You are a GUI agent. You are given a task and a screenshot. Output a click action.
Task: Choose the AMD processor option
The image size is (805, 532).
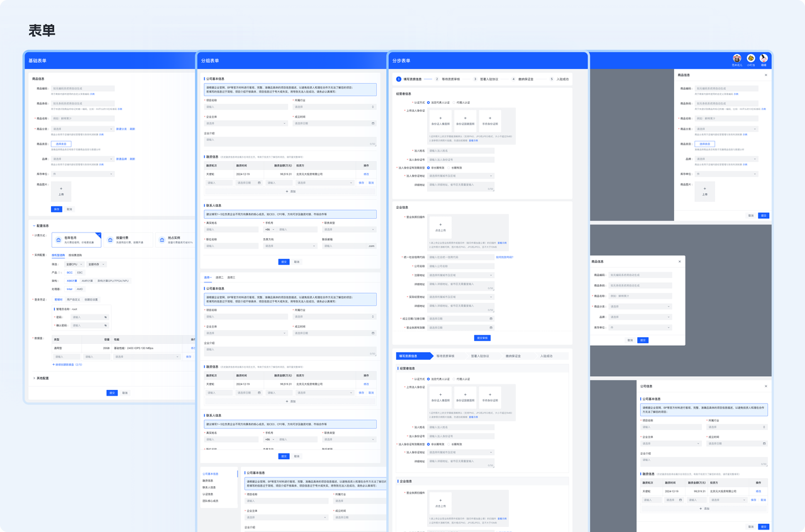coord(80,289)
